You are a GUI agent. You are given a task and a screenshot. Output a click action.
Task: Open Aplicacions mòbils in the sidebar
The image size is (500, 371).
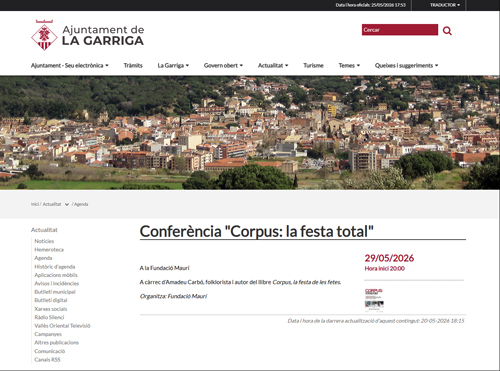[x=56, y=275]
